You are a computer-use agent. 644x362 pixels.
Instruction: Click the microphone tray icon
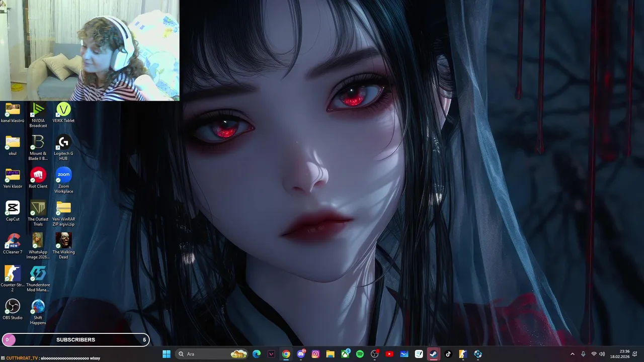coord(583,354)
